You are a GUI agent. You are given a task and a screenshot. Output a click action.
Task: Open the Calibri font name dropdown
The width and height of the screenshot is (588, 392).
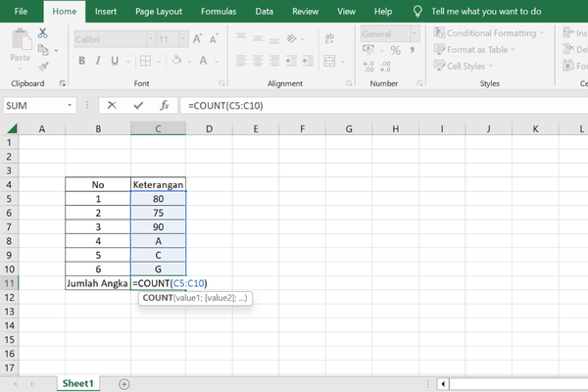pos(151,39)
